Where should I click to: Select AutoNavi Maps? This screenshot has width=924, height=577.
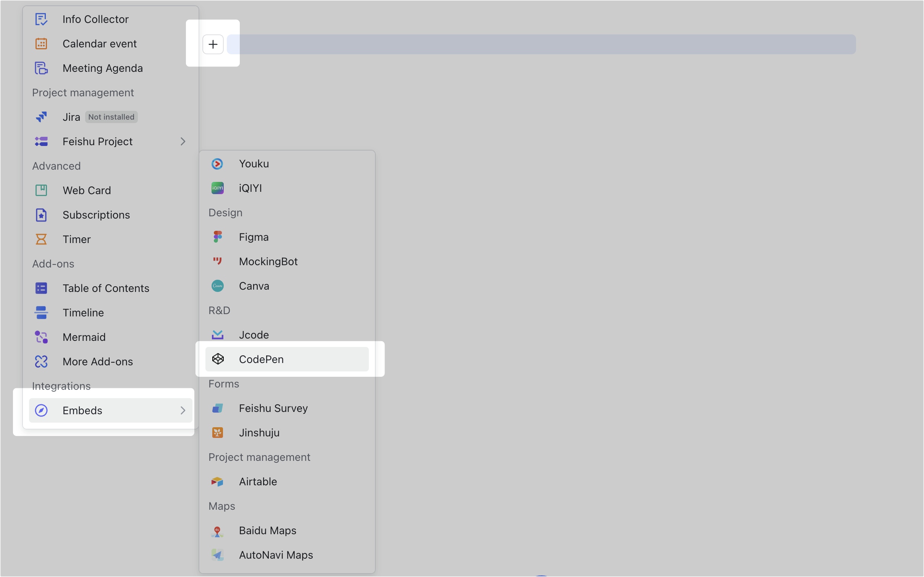(x=276, y=555)
